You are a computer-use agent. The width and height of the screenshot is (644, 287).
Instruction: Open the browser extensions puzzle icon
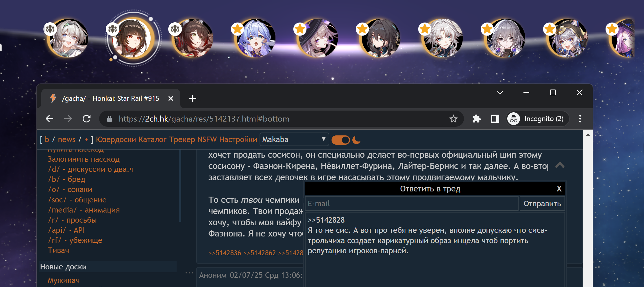pos(476,119)
